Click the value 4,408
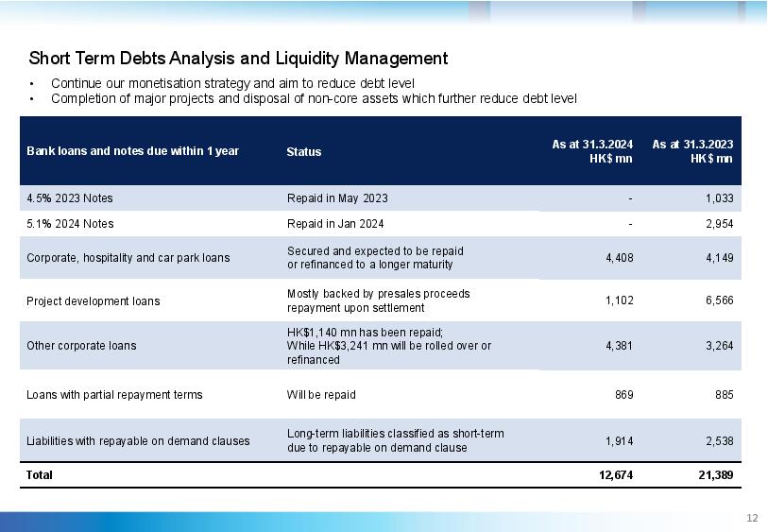Image resolution: width=768 pixels, height=532 pixels. pyautogui.click(x=620, y=258)
